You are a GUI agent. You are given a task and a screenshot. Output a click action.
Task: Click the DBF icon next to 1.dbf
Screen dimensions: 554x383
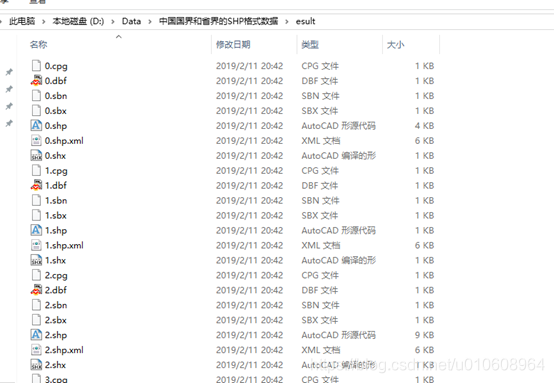[36, 185]
